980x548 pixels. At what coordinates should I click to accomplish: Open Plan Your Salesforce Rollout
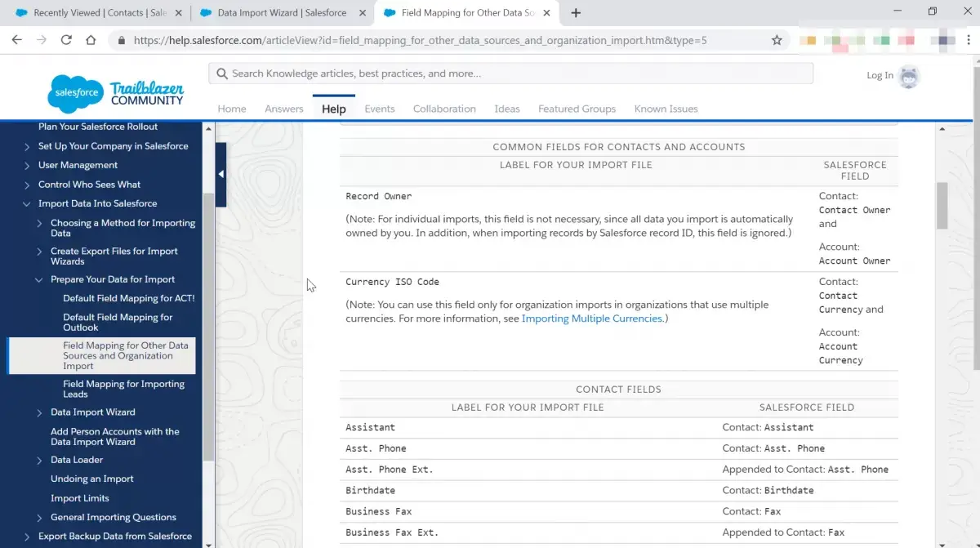point(98,127)
